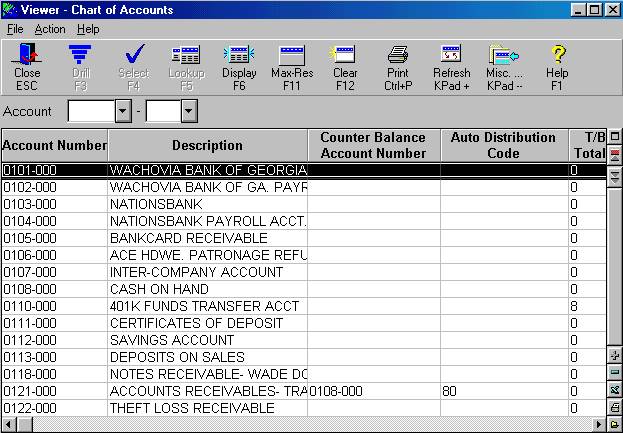This screenshot has width=623, height=433.
Task: Expand the first Account dropdown arrow
Action: [124, 111]
